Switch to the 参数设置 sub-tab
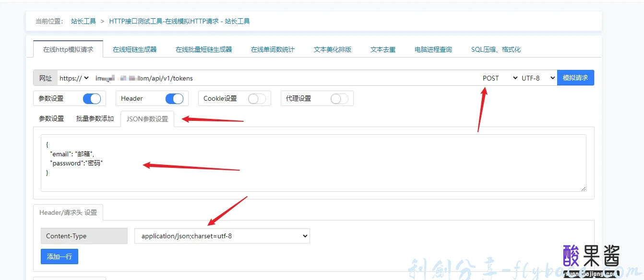The width and height of the screenshot is (644, 280). [51, 118]
